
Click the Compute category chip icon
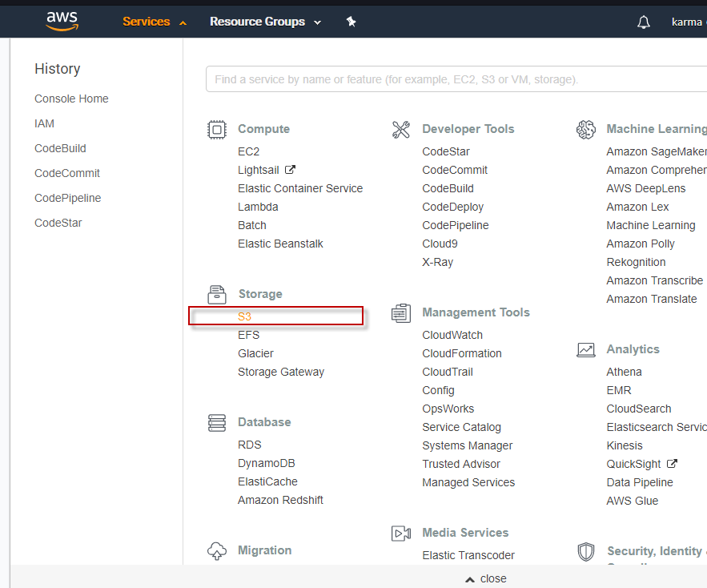(x=216, y=129)
